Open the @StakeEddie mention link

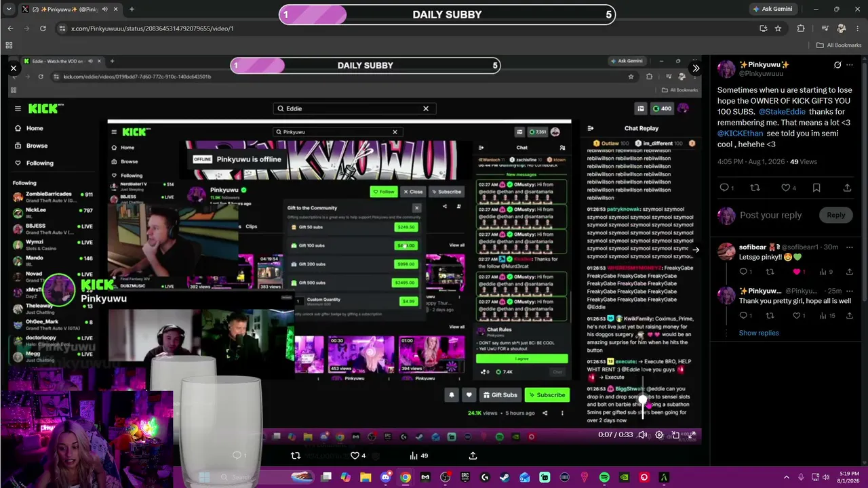point(782,111)
